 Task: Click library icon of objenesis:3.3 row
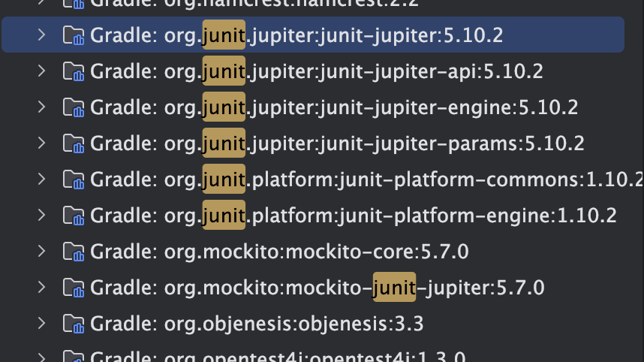(74, 324)
